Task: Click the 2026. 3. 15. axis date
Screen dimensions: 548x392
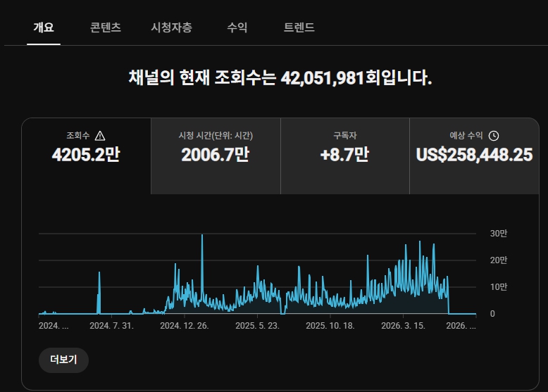Action: (x=403, y=326)
